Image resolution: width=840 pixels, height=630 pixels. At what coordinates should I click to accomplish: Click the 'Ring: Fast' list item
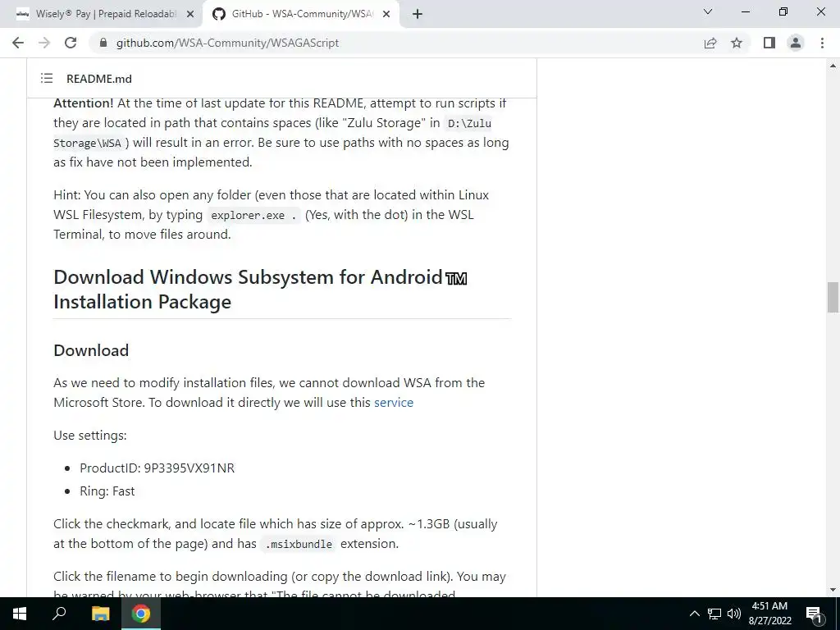point(107,491)
